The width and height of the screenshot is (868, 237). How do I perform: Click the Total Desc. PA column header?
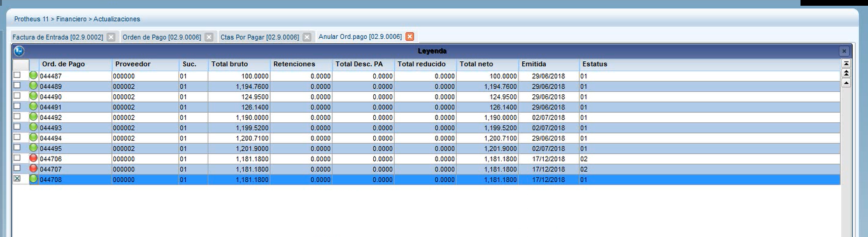tap(364, 64)
